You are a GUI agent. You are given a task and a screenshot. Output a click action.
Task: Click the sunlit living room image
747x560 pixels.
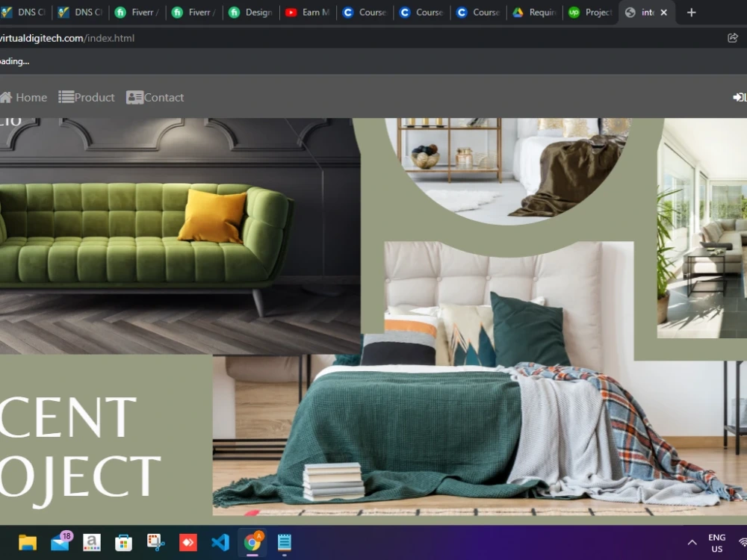point(702,228)
